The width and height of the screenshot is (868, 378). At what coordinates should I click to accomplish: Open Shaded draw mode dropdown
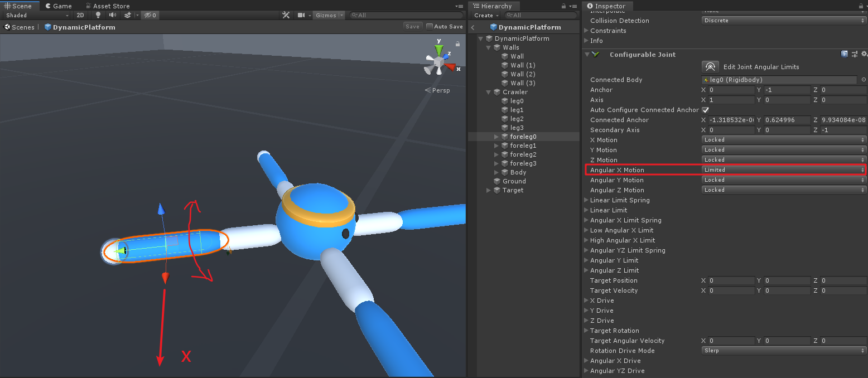pos(37,15)
